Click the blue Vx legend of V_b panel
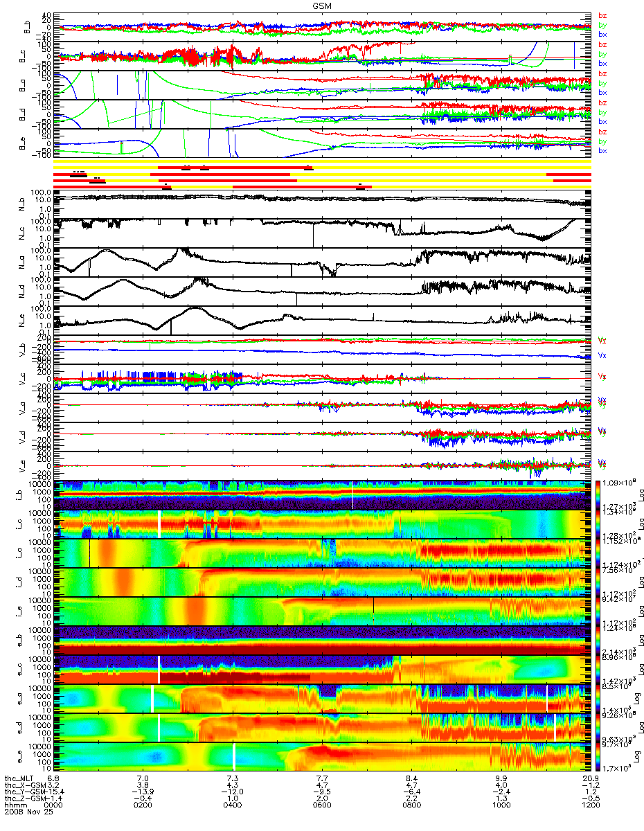 603,355
